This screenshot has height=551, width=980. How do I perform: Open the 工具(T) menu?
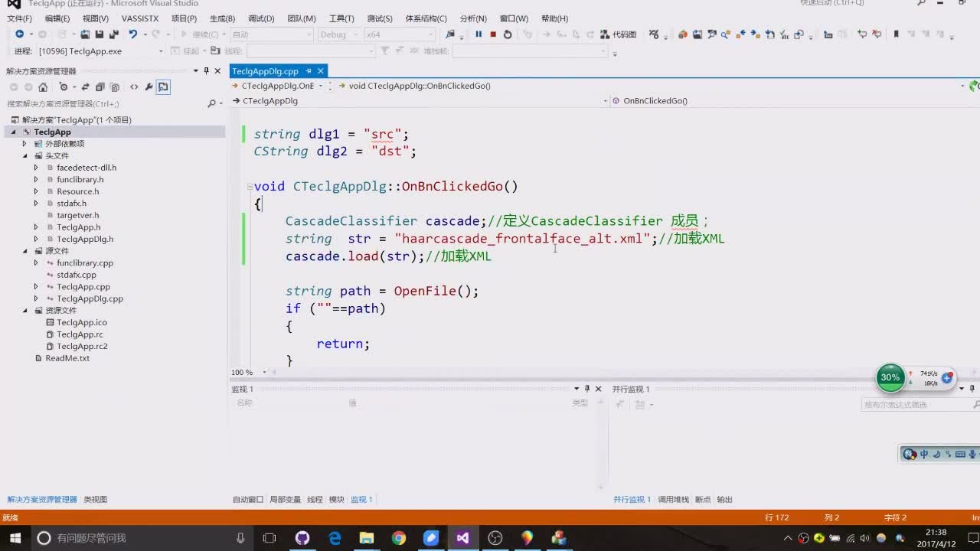[x=341, y=18]
